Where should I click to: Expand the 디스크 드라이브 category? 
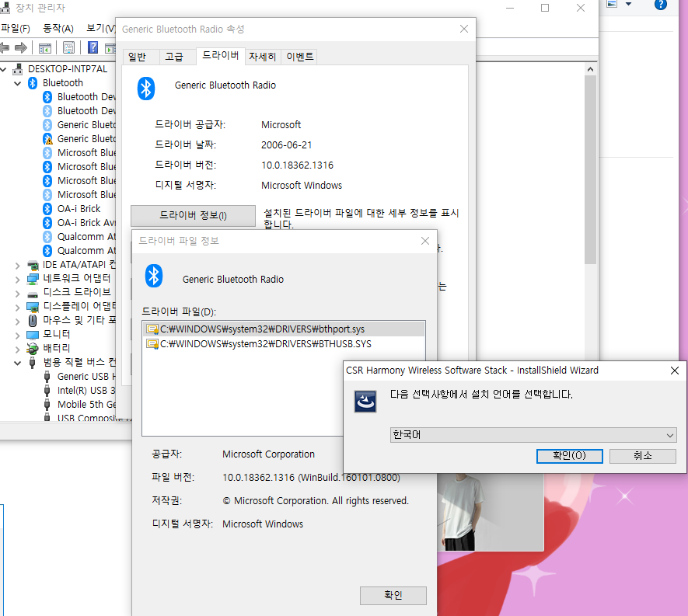[18, 294]
